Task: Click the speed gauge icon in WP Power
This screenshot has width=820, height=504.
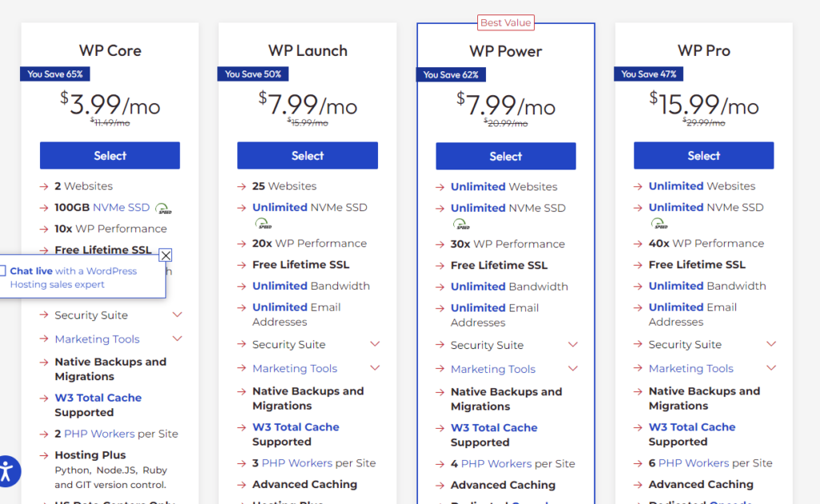Action: pos(461,224)
